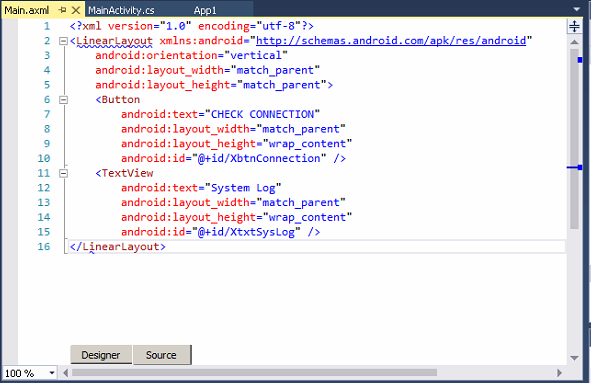
Task: Switch to MainActivity.cs tab
Action: coord(121,10)
